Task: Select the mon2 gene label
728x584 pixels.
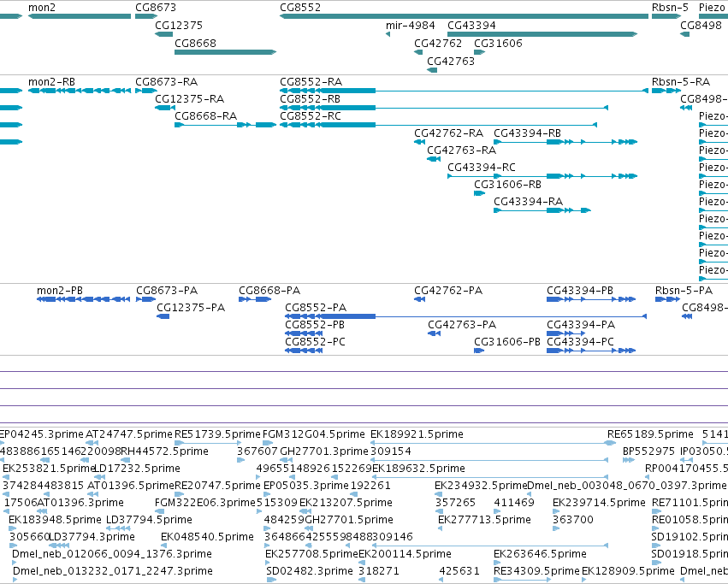Action: pyautogui.click(x=42, y=8)
